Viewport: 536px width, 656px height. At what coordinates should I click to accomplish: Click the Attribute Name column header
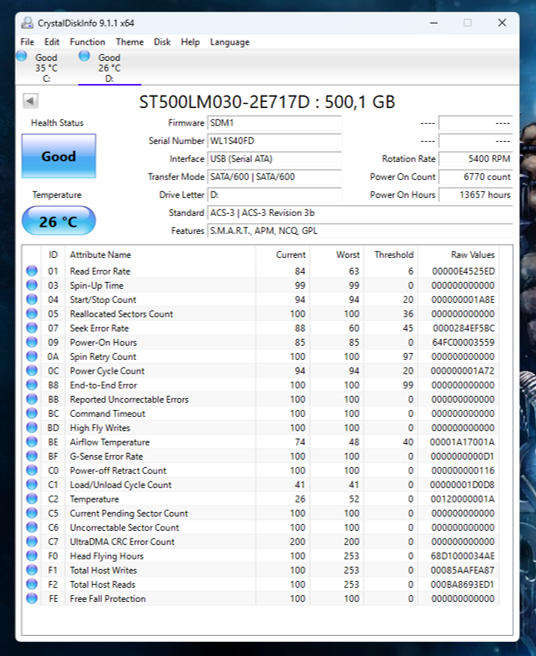click(x=100, y=255)
